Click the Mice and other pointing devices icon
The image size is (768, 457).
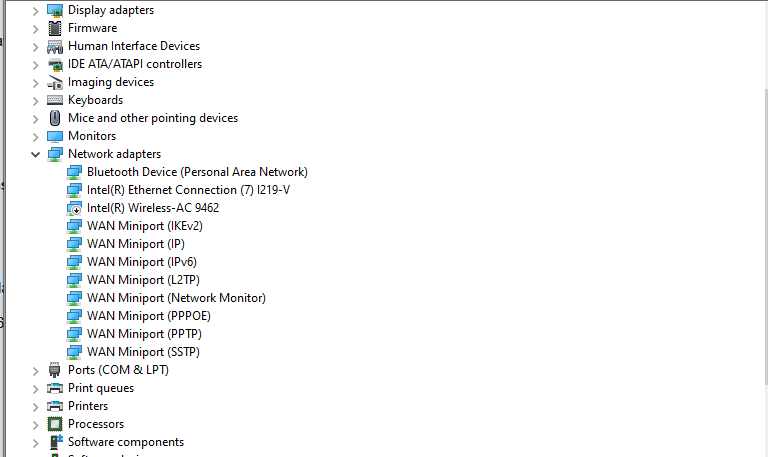tap(55, 118)
